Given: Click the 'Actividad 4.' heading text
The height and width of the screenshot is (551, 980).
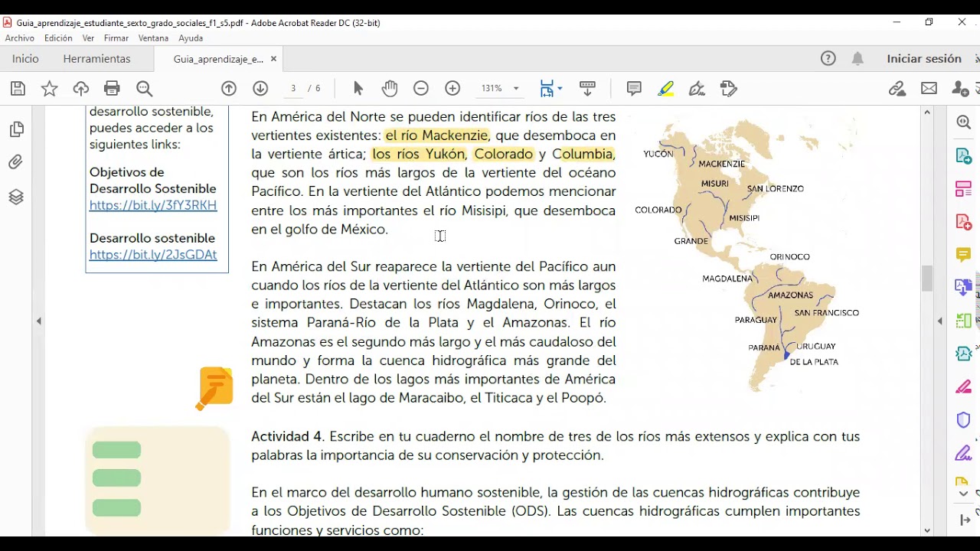Looking at the screenshot, I should (x=288, y=436).
